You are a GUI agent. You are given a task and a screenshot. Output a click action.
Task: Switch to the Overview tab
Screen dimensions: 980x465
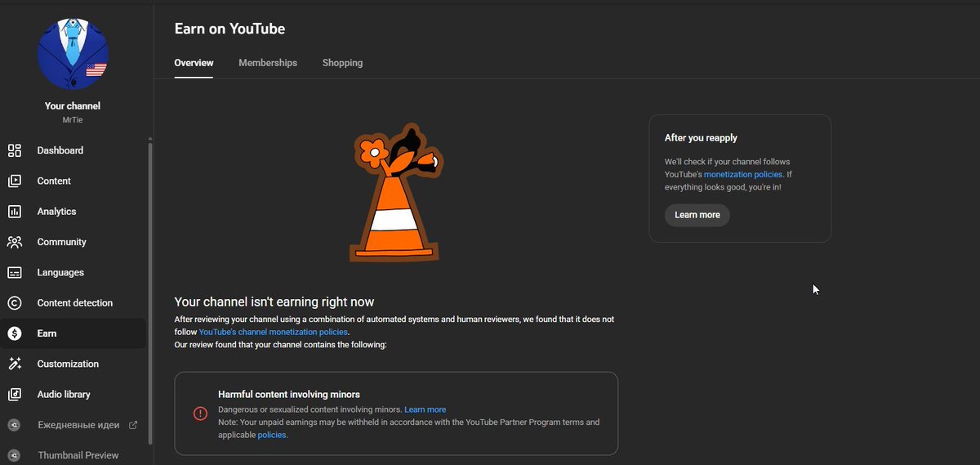[x=194, y=63]
